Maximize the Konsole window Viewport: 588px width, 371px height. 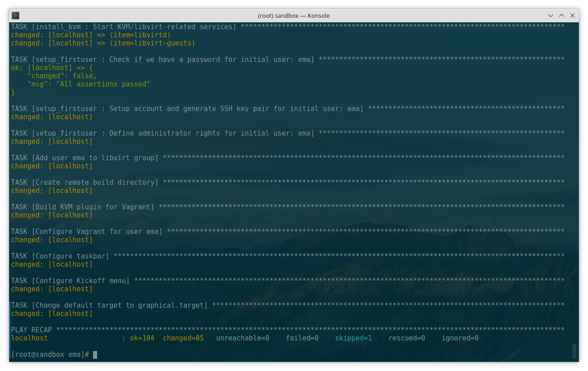coord(562,15)
